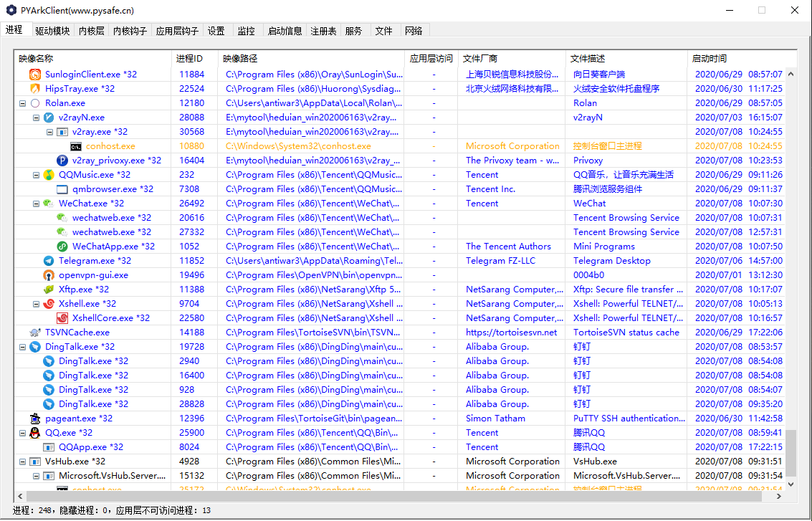812x521 pixels.
Task: Click the VsHub.exe window icon
Action: tap(34, 462)
